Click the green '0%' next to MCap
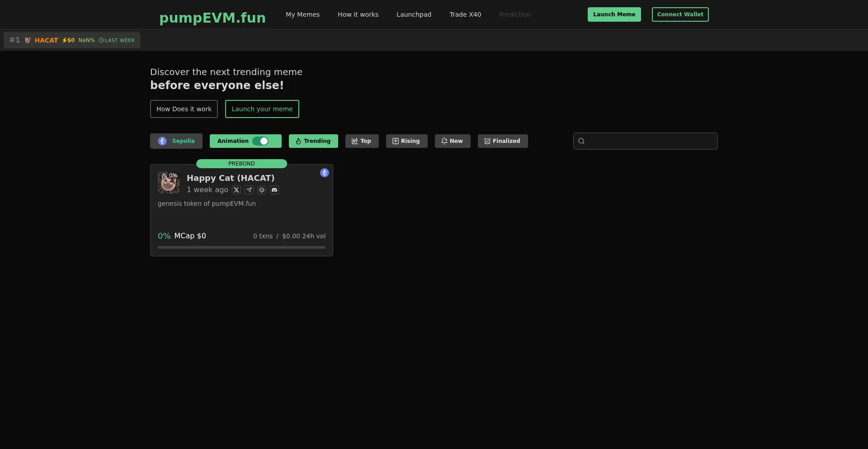Viewport: 868px width, 449px height. coord(164,236)
